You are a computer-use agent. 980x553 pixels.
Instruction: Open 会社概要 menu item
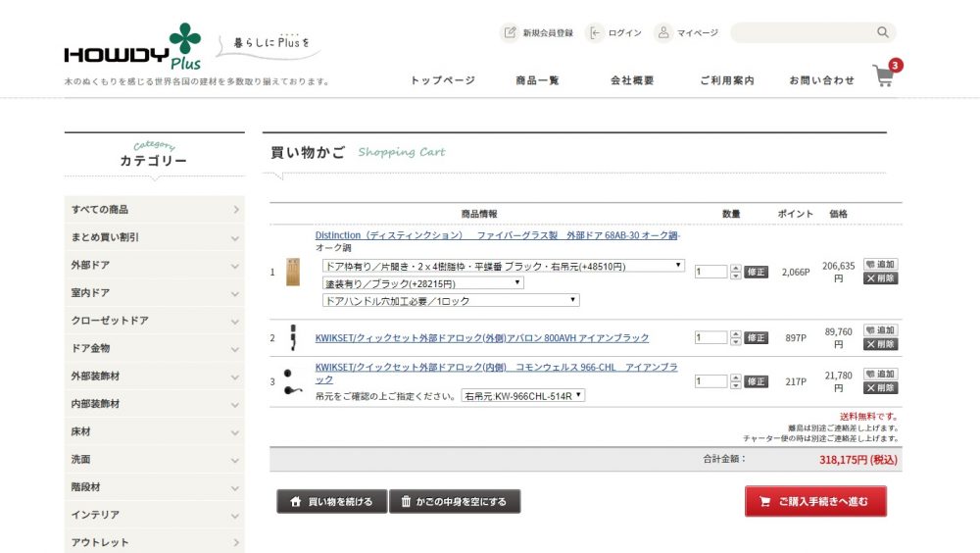point(632,80)
